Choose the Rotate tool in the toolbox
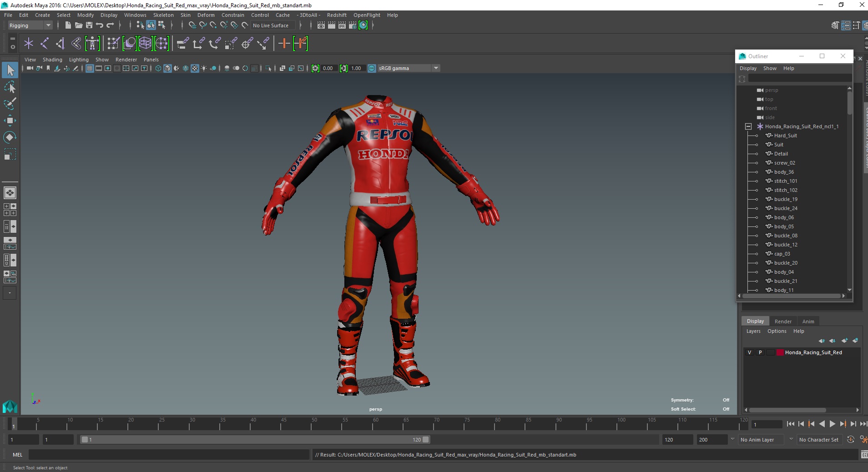Screen dimensions: 868x472 [x=10, y=137]
